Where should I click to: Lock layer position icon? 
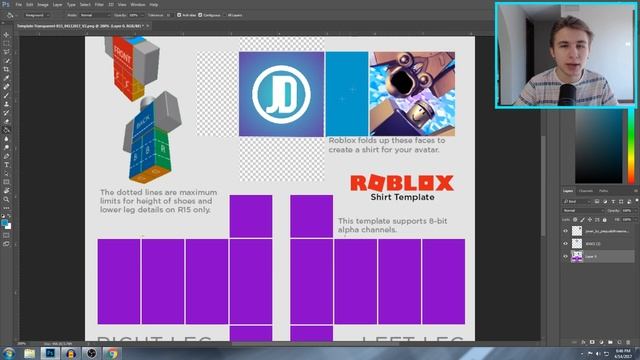coord(590,220)
